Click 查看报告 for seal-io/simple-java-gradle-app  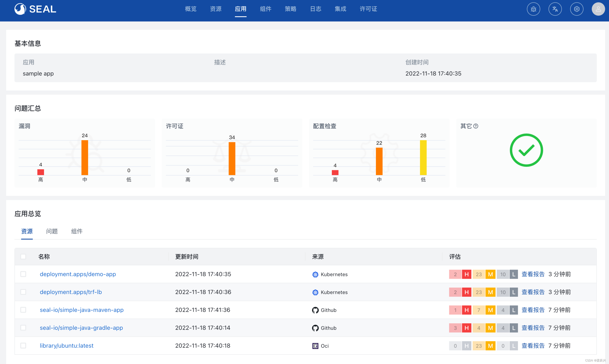click(533, 328)
